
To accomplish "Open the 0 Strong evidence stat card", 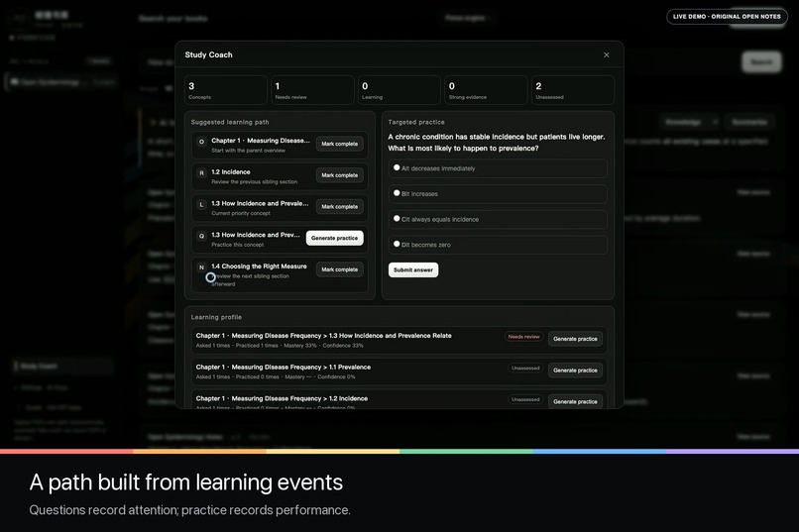I will coord(486,90).
